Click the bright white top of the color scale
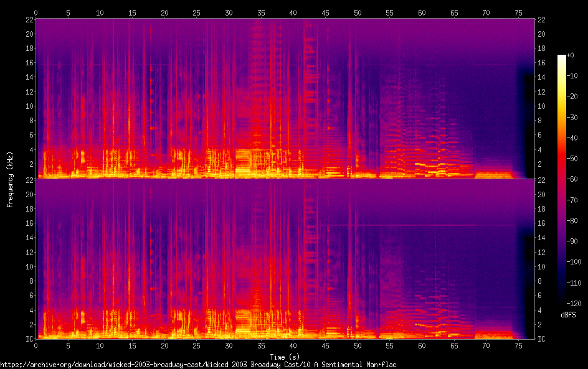Screen dimensions: 588x369 pos(562,58)
